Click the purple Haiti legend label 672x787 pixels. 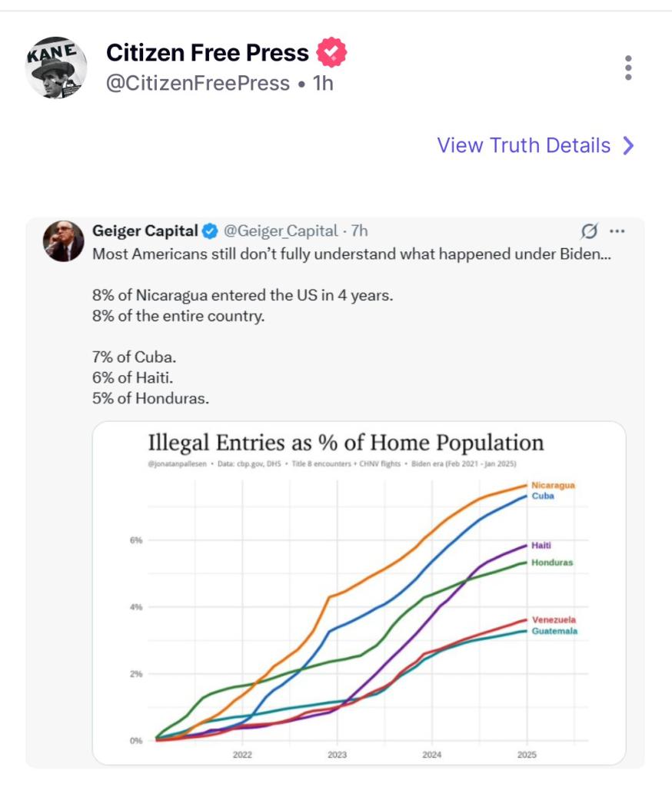point(541,545)
